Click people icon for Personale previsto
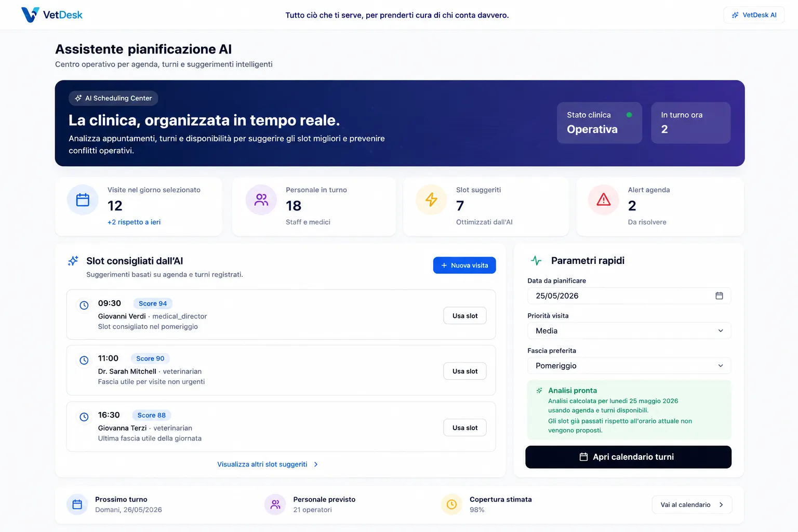This screenshot has height=532, width=798. [275, 504]
